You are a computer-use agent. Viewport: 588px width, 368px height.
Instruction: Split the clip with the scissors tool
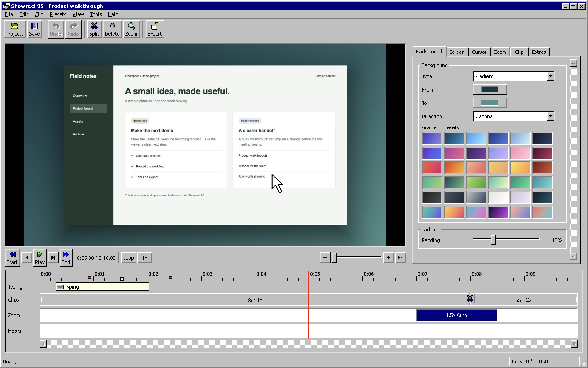pyautogui.click(x=94, y=29)
